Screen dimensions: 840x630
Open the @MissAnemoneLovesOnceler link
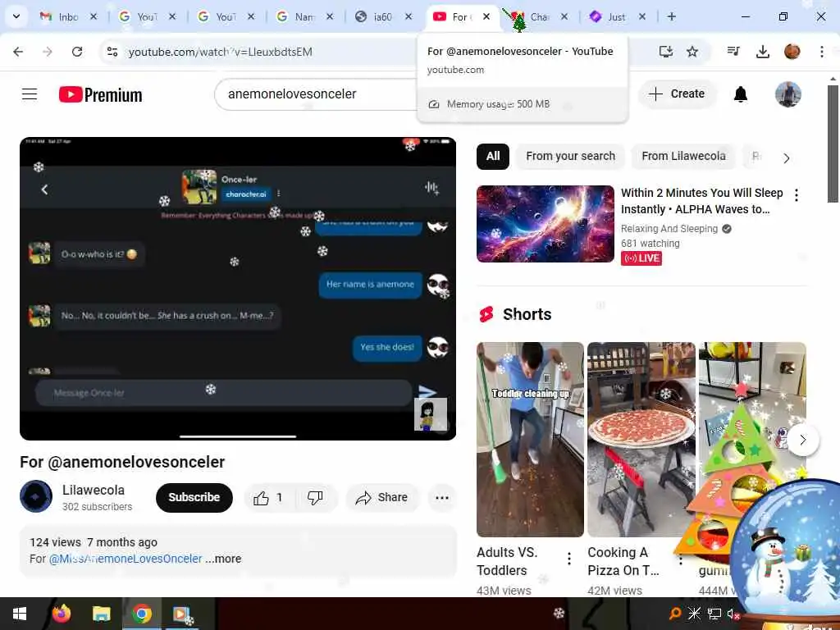tap(126, 559)
